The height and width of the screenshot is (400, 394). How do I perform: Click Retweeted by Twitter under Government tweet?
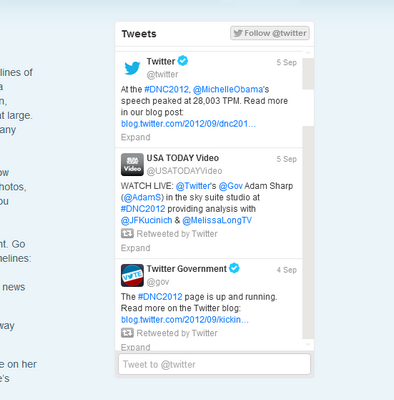point(177,333)
